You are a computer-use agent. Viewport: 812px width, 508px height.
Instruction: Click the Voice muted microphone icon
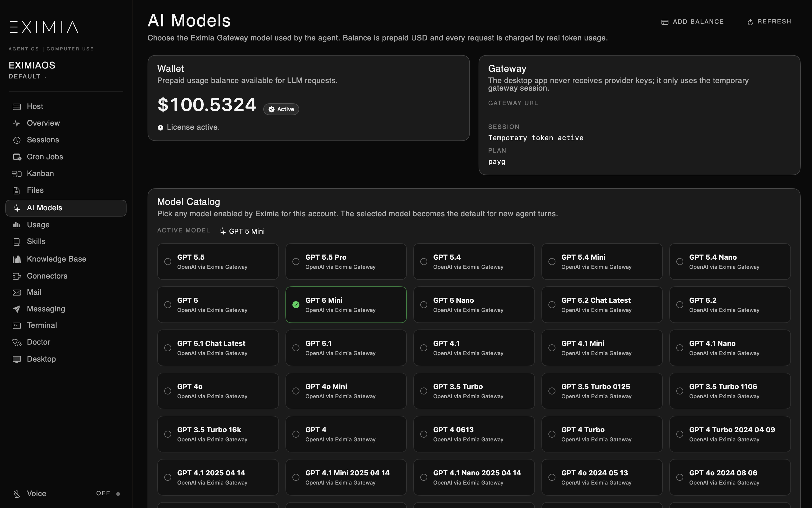[16, 494]
